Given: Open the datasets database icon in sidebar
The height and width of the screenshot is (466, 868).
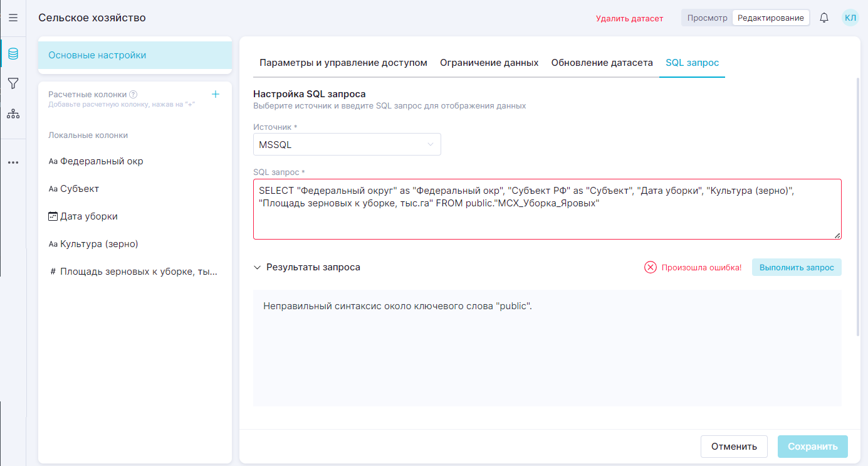Looking at the screenshot, I should (x=13, y=54).
